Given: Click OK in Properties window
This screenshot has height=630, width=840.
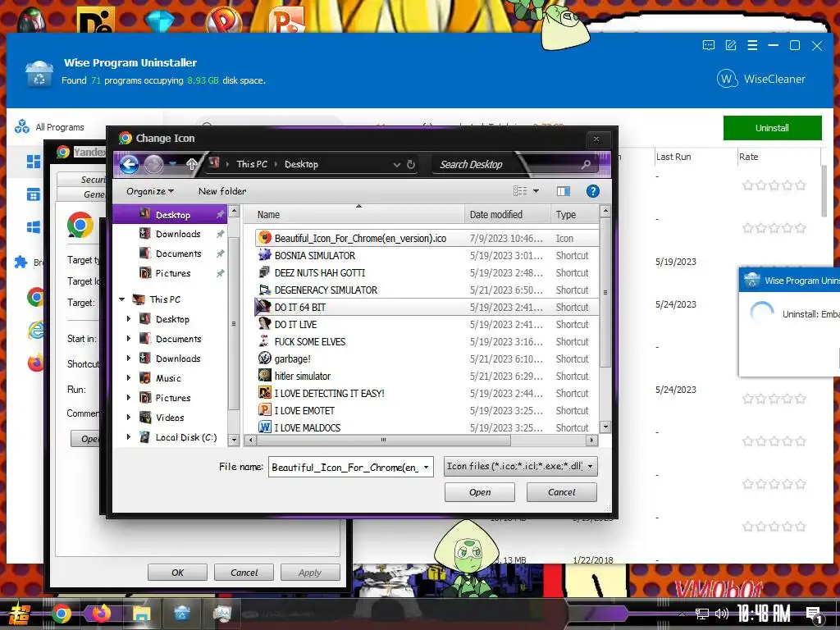Looking at the screenshot, I should [x=177, y=573].
